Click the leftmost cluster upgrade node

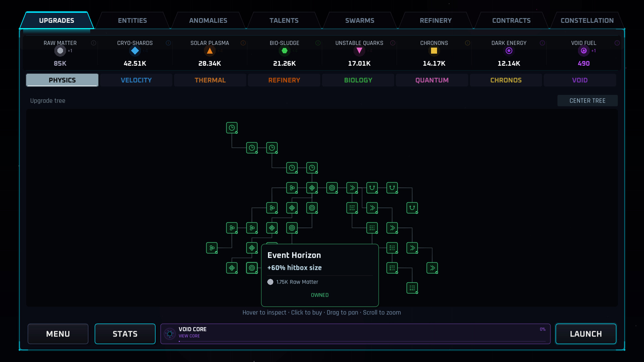point(212,248)
